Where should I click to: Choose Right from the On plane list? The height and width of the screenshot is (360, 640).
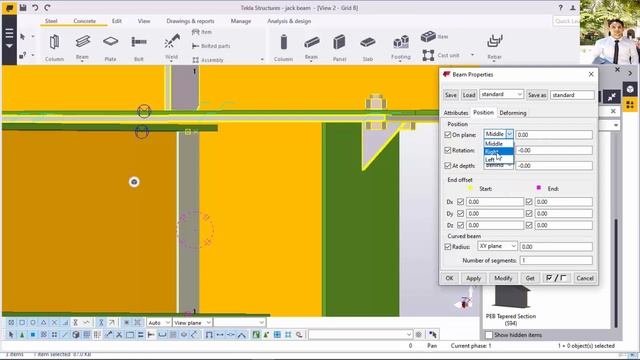[498, 151]
